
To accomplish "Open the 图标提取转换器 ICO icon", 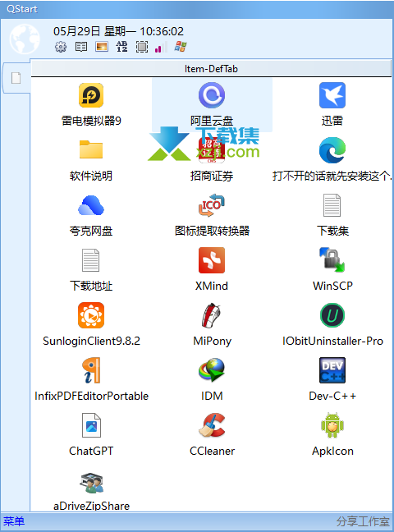I will [212, 205].
